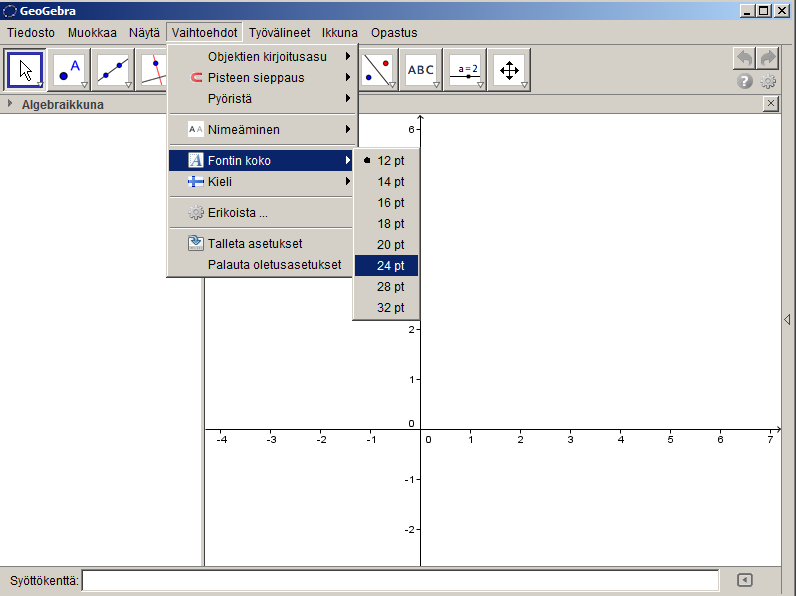Open help via the question mark icon
This screenshot has height=596, width=796.
(744, 81)
